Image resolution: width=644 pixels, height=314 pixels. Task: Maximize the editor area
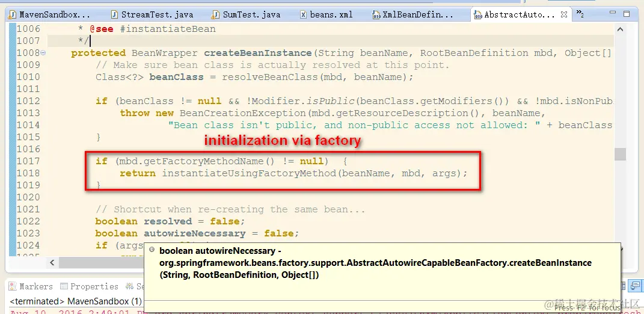[x=627, y=14]
